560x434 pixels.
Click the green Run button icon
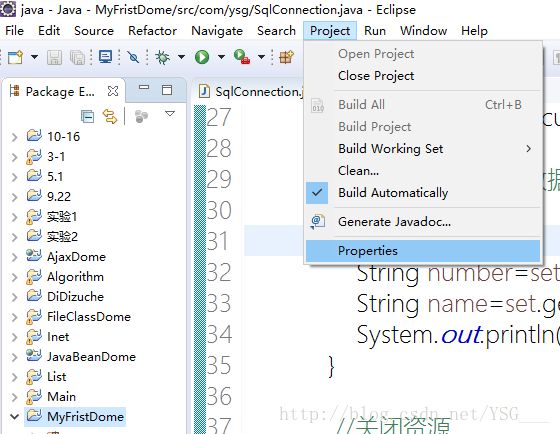coord(202,57)
